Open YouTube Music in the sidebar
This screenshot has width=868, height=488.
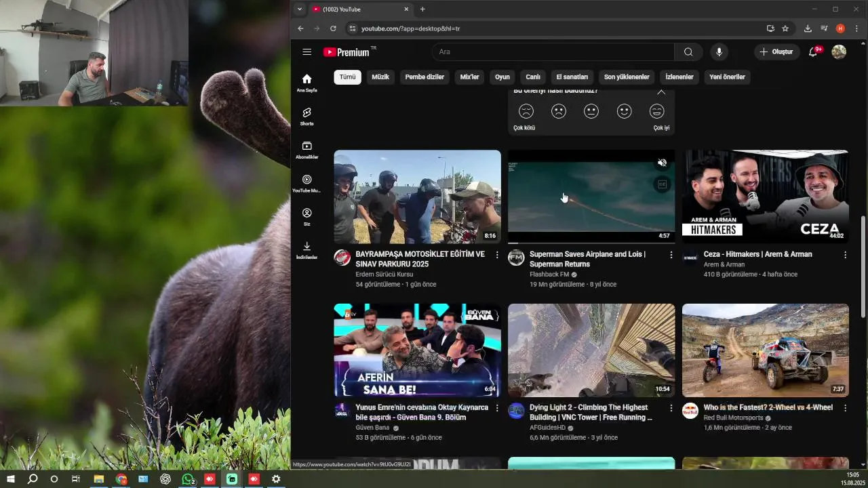coord(307,183)
